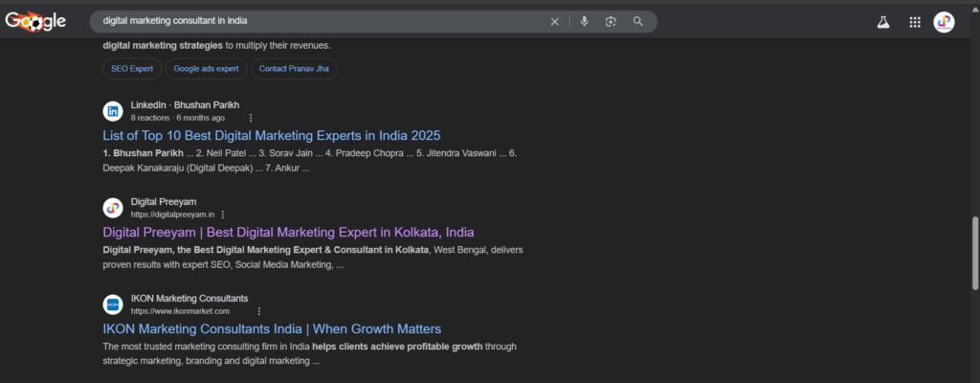Open more options for Digital Preeyam result
The width and height of the screenshot is (980, 383).
tap(223, 214)
